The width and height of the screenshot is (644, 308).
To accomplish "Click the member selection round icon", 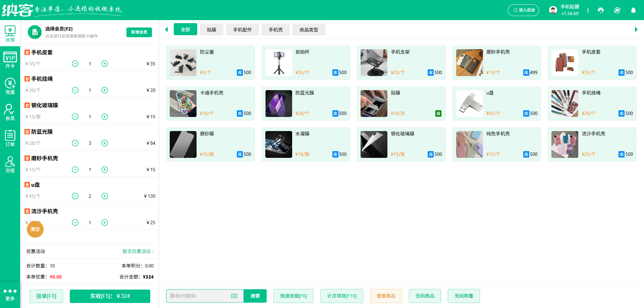I will tap(35, 32).
